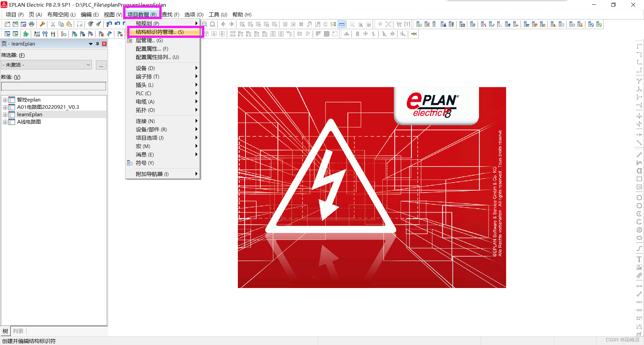
Task: Open the 附加导航器 (I) submenu entry
Action: tap(163, 174)
